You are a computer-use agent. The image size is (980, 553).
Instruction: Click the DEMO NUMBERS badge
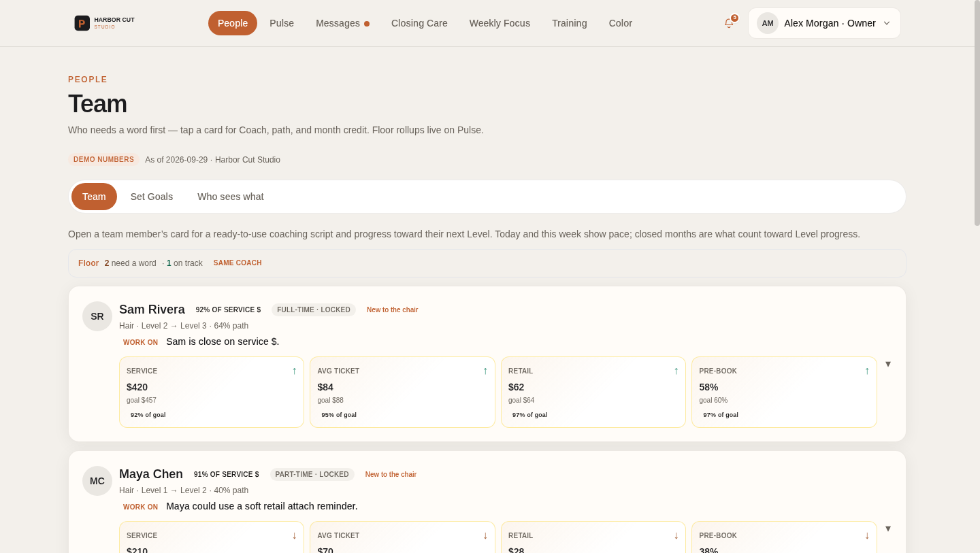[x=103, y=160]
